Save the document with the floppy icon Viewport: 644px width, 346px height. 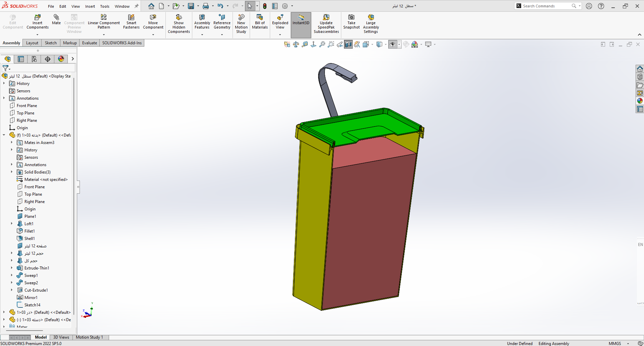(191, 6)
